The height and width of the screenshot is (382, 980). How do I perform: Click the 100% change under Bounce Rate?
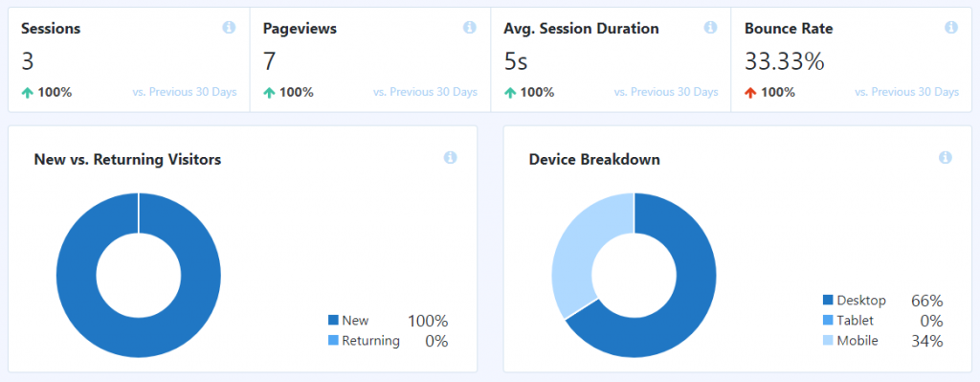pyautogui.click(x=778, y=93)
